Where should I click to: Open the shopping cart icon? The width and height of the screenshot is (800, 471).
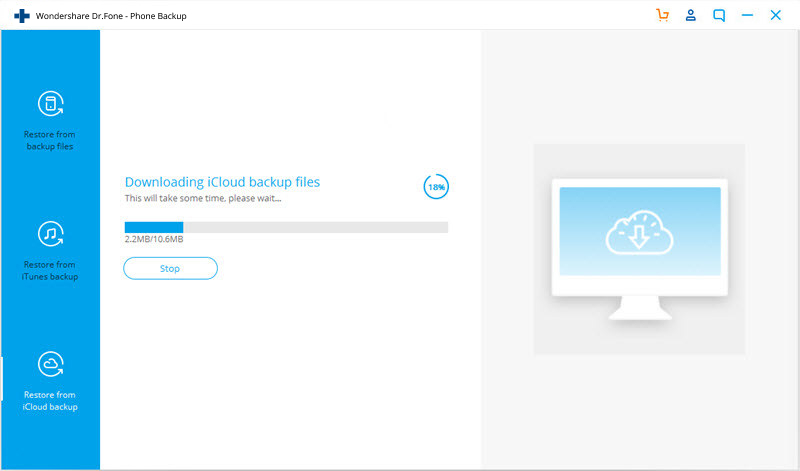coord(662,15)
